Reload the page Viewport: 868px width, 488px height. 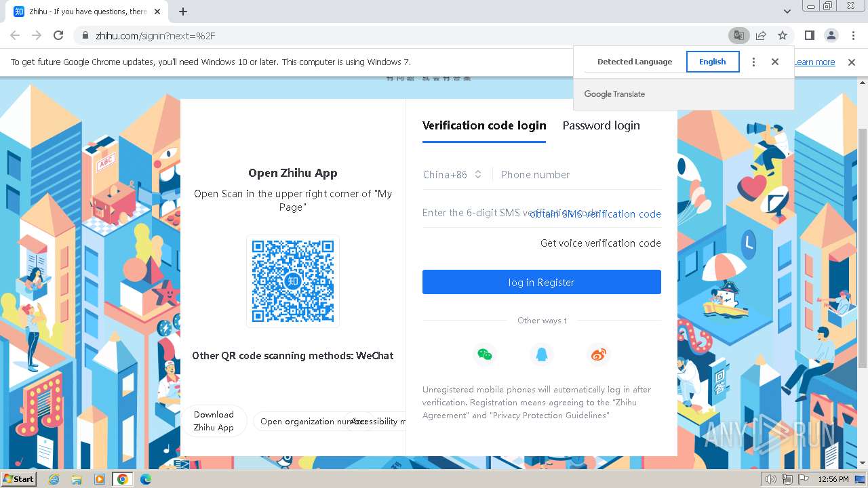(58, 35)
